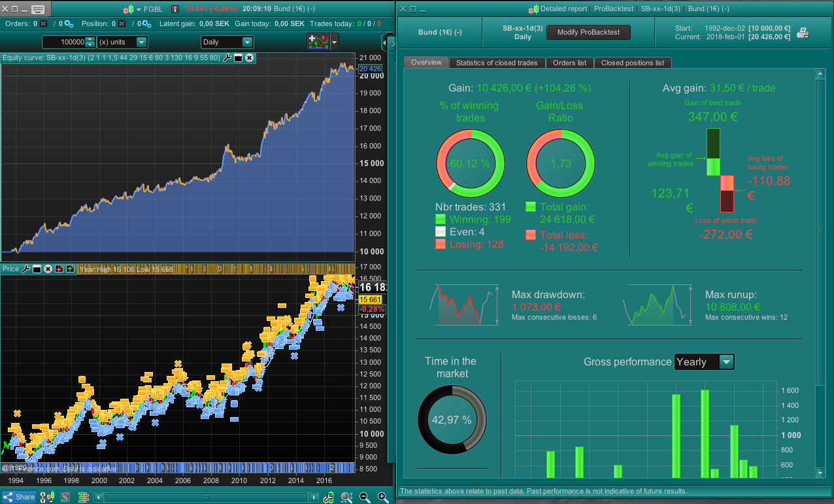Open the linked candlestick group icon
The image size is (834, 504).
[47, 497]
